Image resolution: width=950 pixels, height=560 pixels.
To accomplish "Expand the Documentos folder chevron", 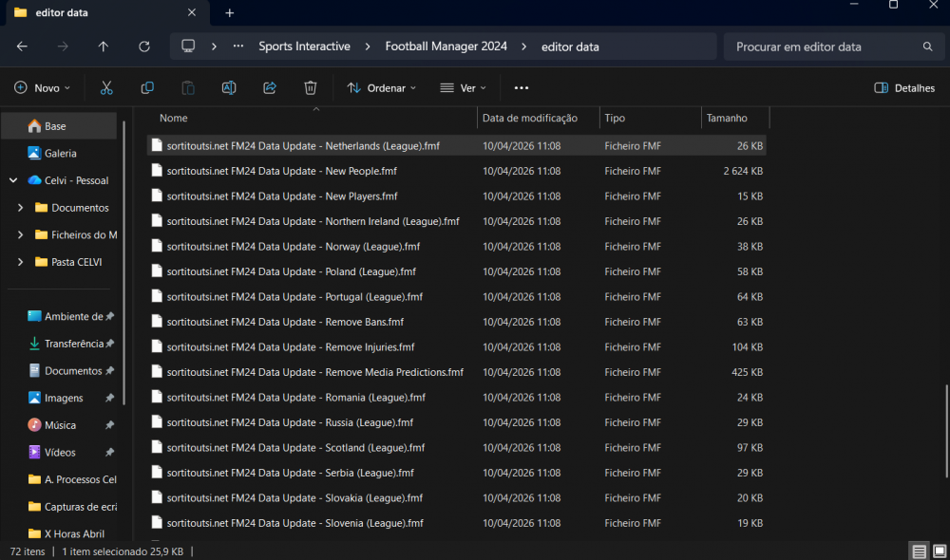I will point(20,208).
